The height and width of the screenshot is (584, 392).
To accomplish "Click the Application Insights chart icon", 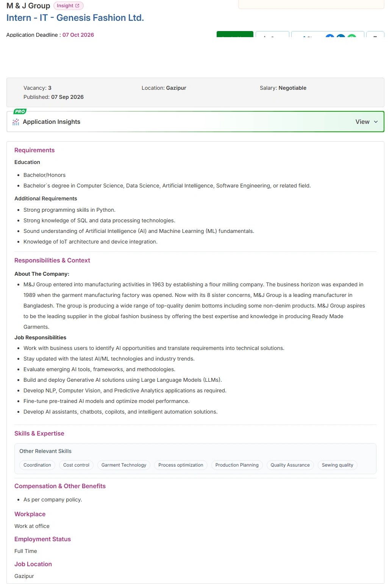I will [x=16, y=122].
